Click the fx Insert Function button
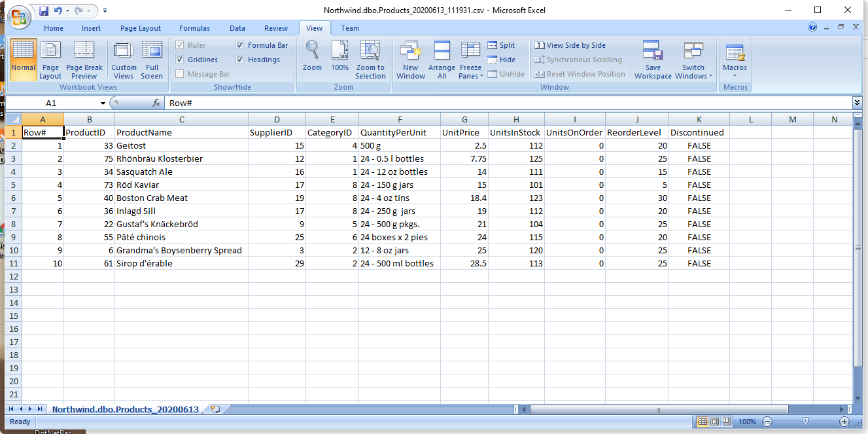868x434 pixels. (156, 103)
